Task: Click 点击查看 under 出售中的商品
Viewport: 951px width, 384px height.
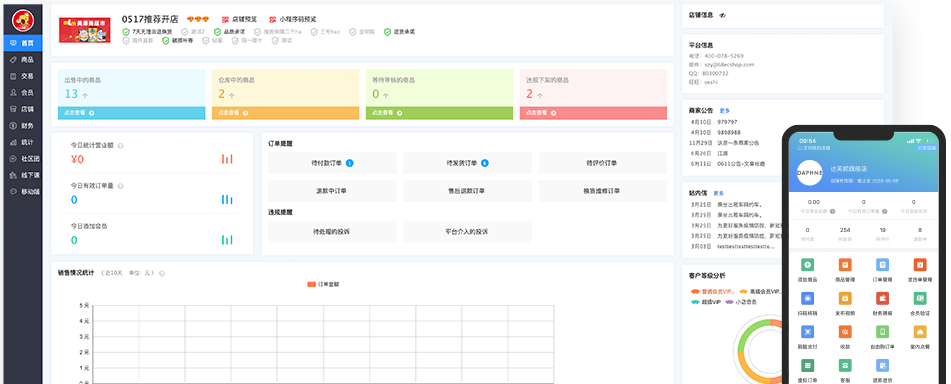Action: [x=132, y=113]
